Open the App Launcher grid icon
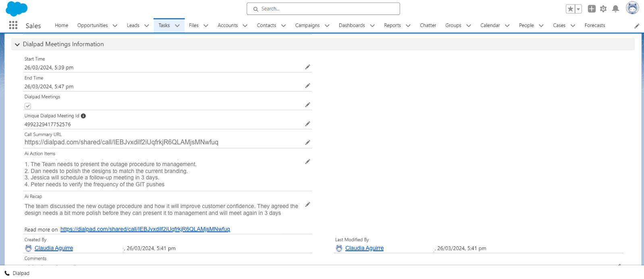 [x=13, y=25]
